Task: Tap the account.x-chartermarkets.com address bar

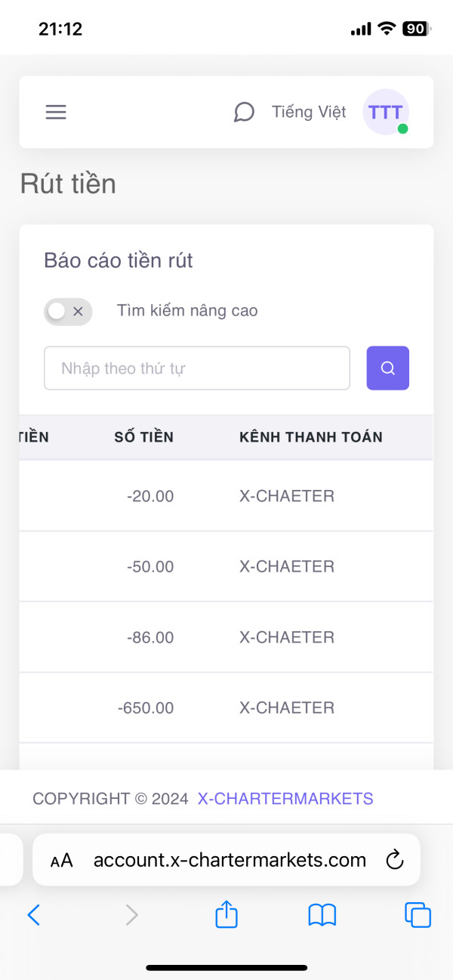Action: point(230,860)
